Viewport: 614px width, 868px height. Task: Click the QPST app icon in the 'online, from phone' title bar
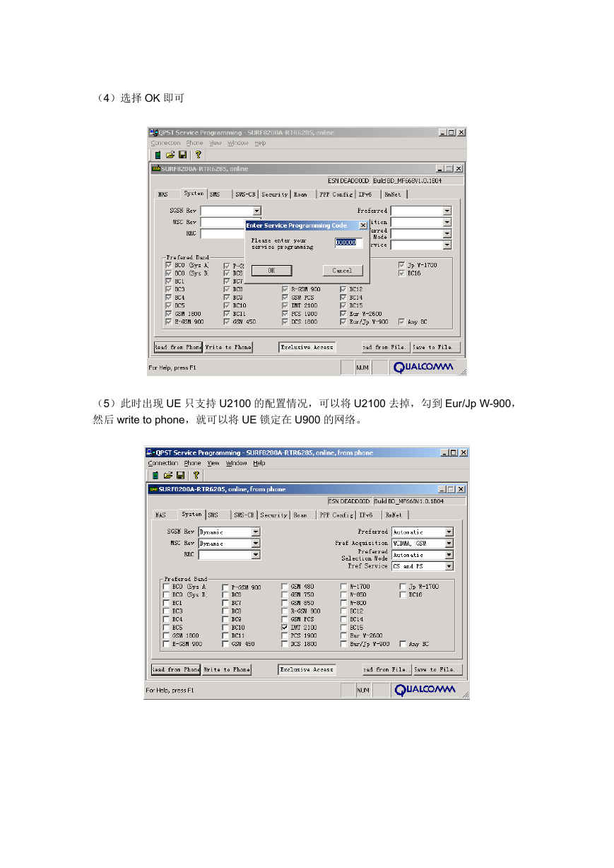(x=150, y=452)
